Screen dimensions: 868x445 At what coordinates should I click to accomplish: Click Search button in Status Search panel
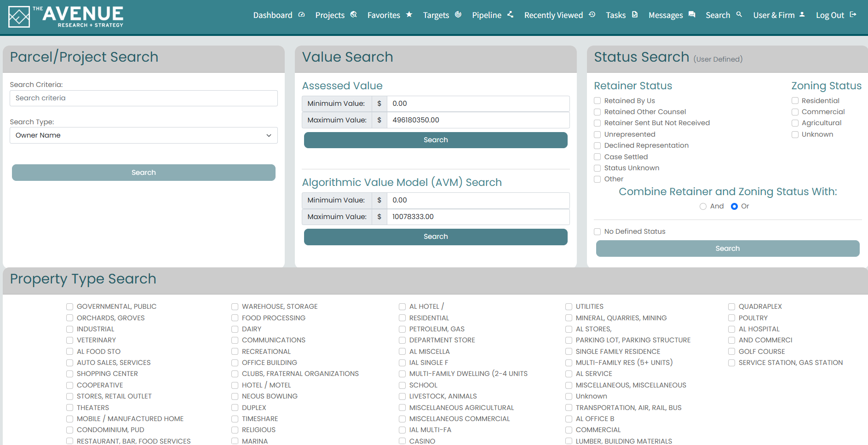coord(728,249)
